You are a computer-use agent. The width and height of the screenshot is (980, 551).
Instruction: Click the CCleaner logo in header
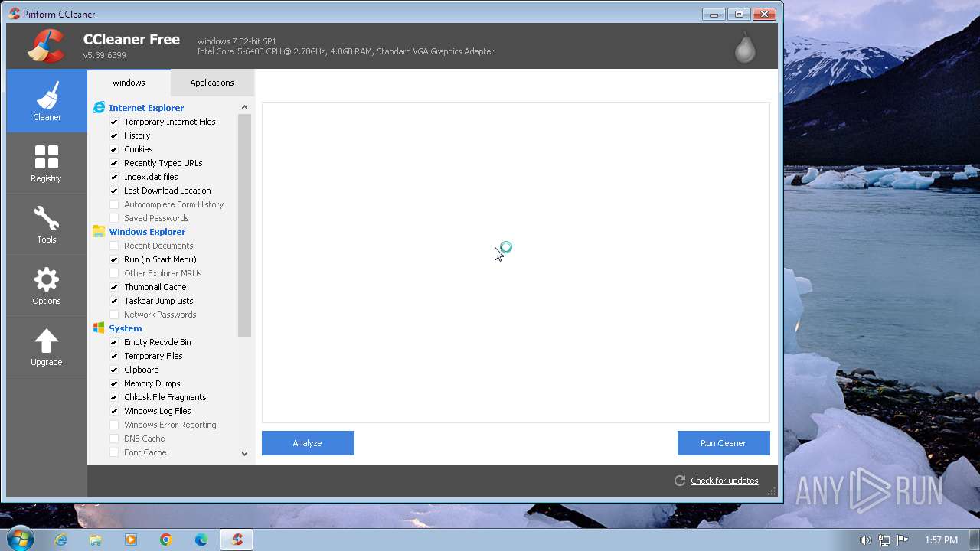point(46,46)
